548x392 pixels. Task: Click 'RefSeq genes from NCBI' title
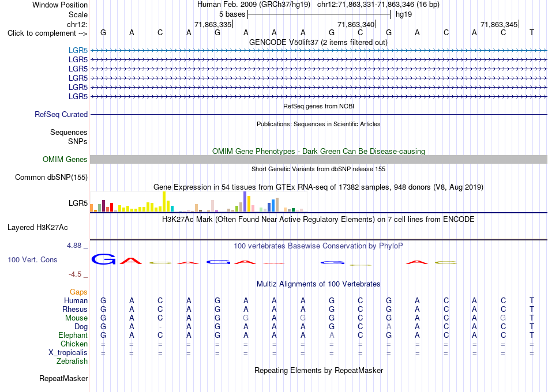point(318,106)
